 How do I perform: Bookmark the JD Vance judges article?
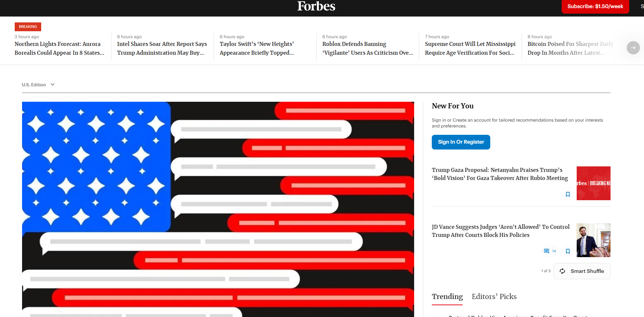point(567,251)
